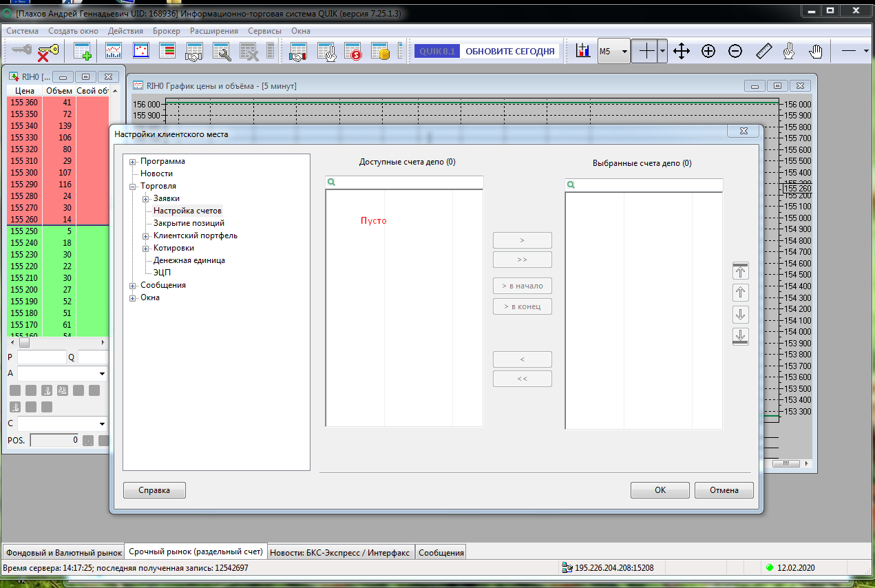Expand the Котировки tree node

(146, 249)
